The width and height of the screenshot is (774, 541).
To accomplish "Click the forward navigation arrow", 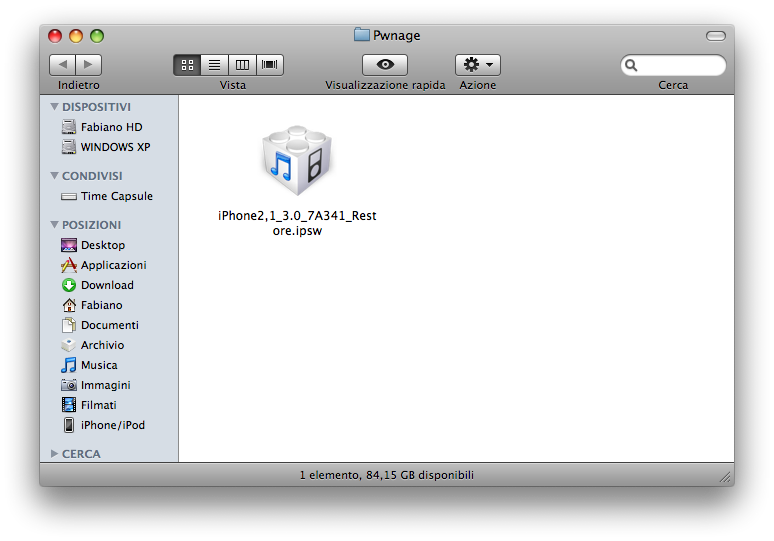I will 89,65.
